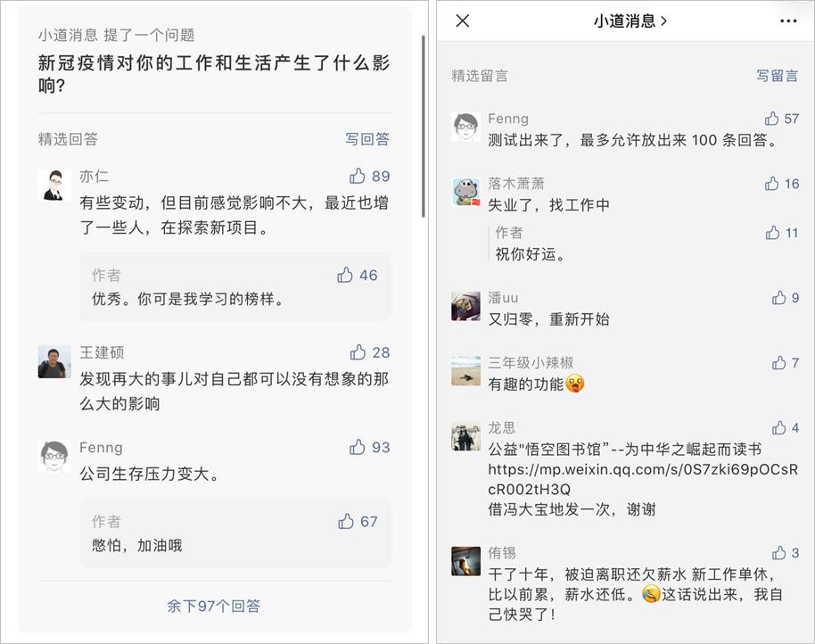Open the three-dot more options menu
815x644 pixels.
(x=788, y=21)
